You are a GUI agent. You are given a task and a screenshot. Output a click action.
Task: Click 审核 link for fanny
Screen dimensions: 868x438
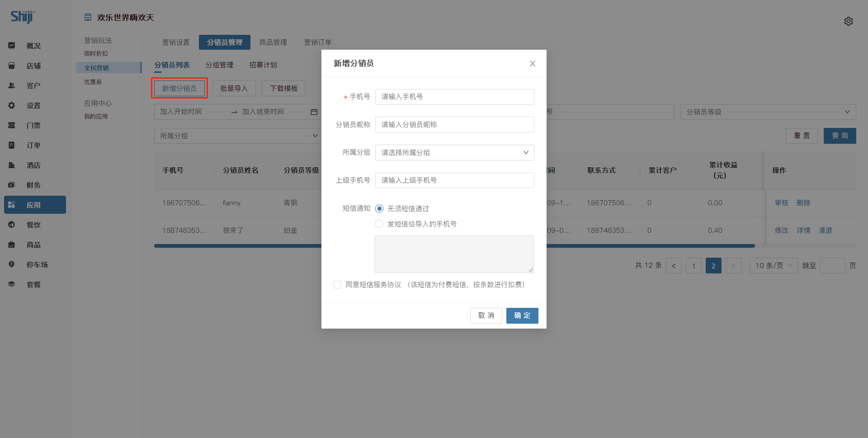782,203
